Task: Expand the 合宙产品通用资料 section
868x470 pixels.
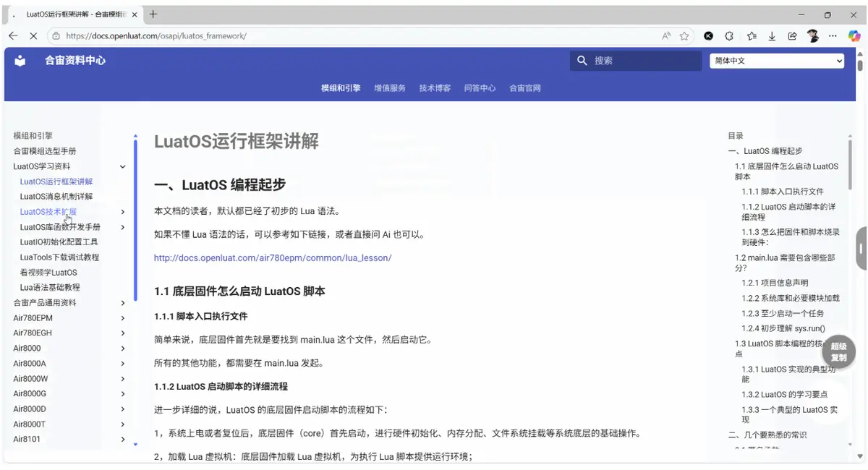Action: point(122,303)
